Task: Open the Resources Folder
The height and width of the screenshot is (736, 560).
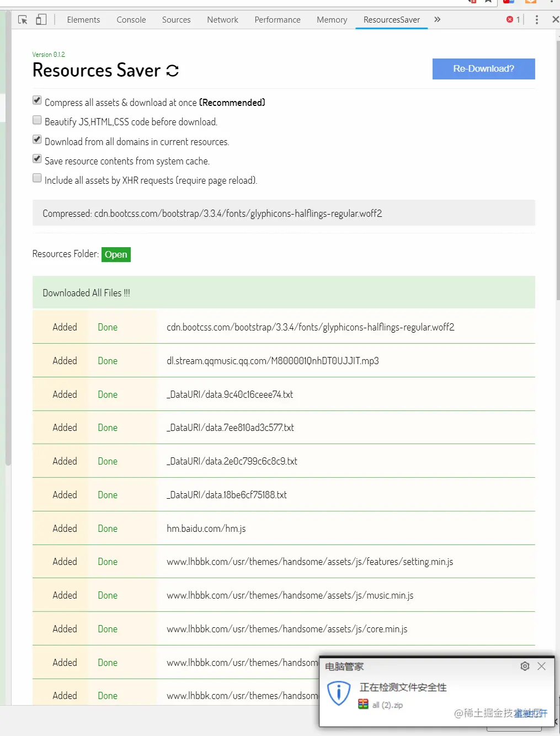Action: click(116, 254)
